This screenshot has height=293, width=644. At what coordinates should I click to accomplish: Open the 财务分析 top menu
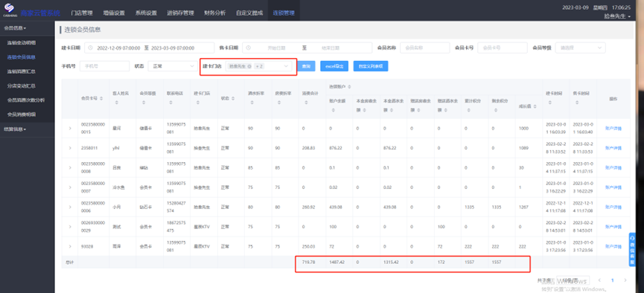pyautogui.click(x=215, y=13)
